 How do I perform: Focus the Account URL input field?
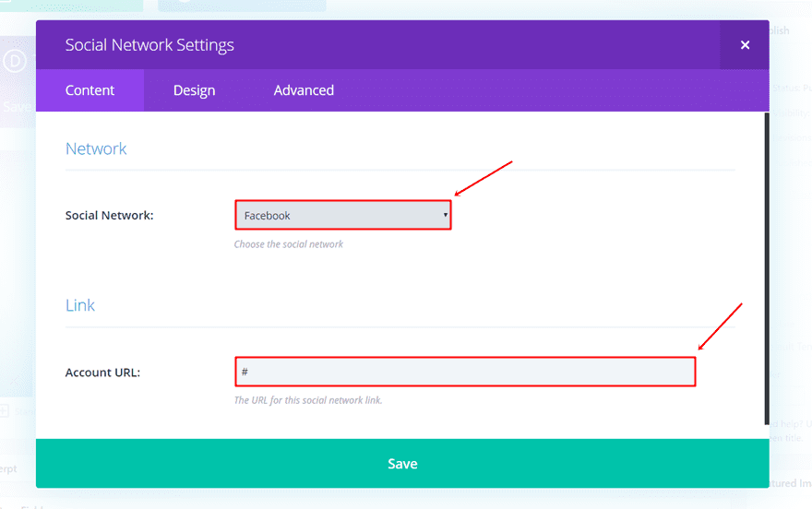pos(464,372)
